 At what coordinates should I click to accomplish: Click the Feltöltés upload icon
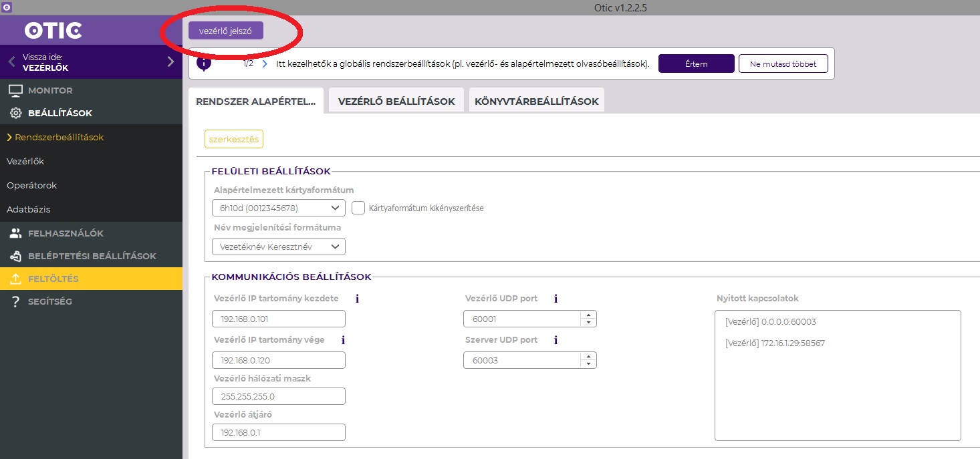click(x=15, y=279)
